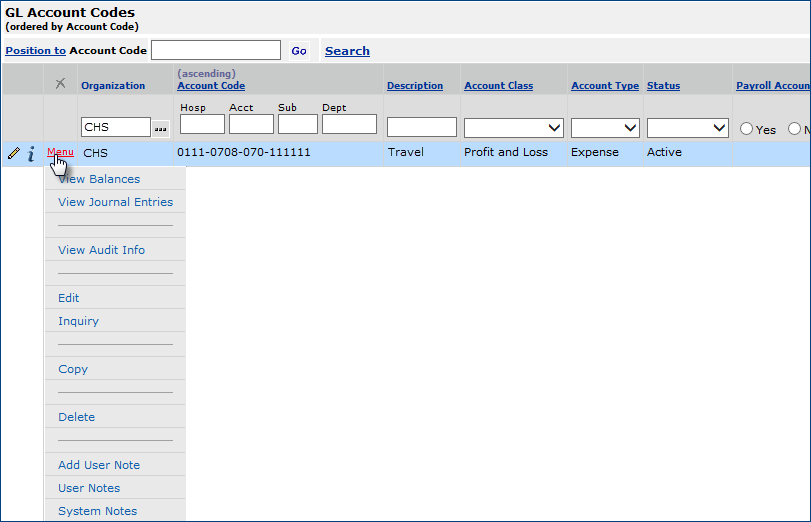Choose View Balances from the menu

pos(99,179)
